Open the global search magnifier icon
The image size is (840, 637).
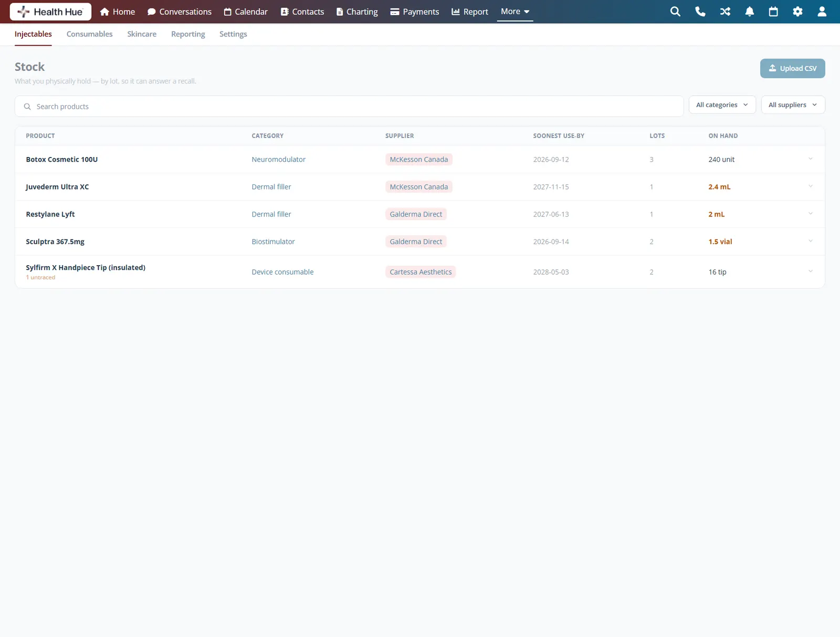[675, 12]
